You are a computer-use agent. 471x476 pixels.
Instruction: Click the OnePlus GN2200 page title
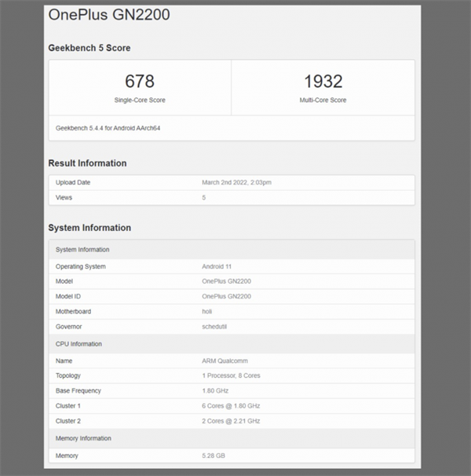pyautogui.click(x=109, y=15)
